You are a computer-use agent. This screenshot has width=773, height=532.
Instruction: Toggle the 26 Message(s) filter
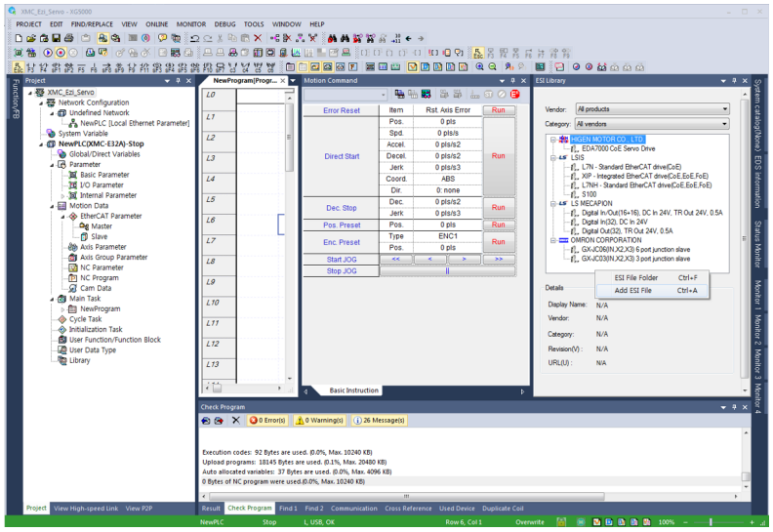[x=378, y=420]
